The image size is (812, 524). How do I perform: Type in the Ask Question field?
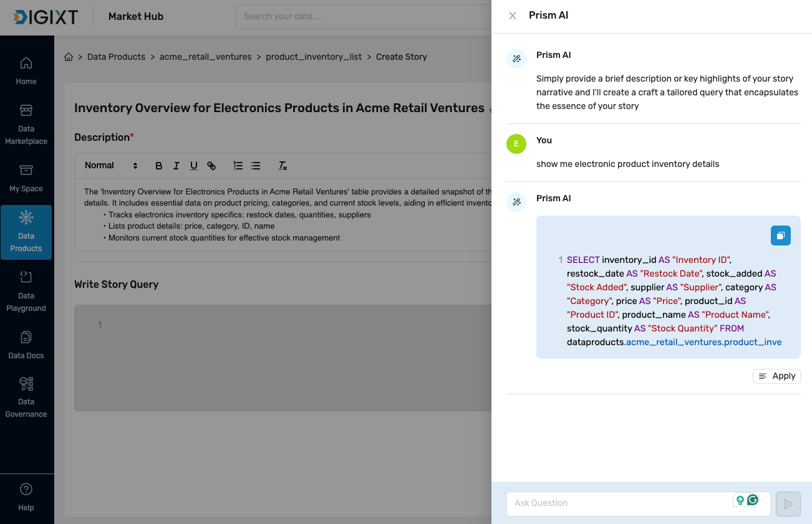tap(621, 503)
